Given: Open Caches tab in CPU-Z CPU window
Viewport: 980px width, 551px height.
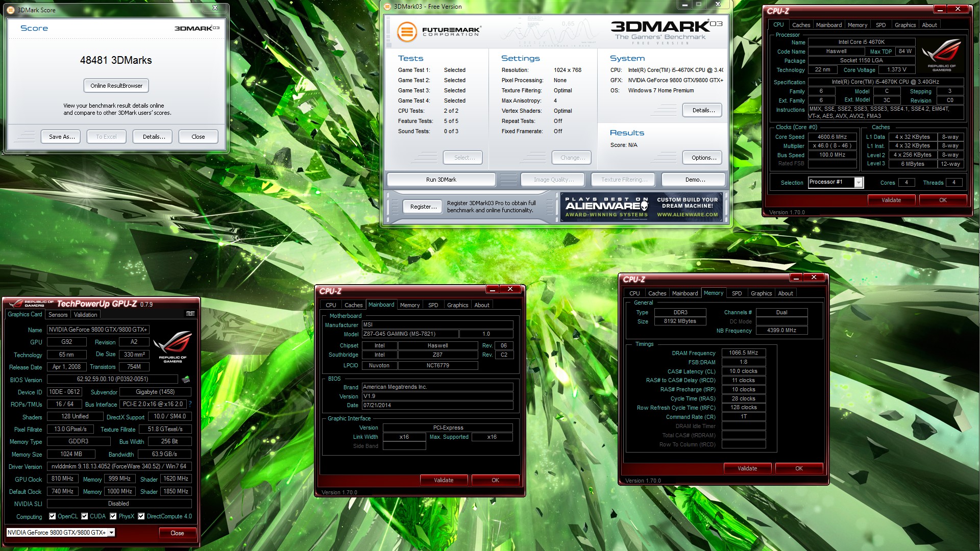Looking at the screenshot, I should click(801, 25).
